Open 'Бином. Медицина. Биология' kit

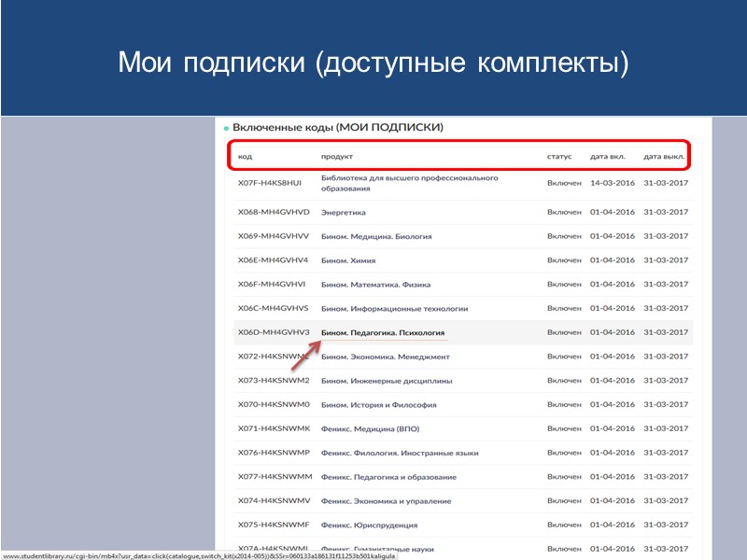[x=376, y=236]
